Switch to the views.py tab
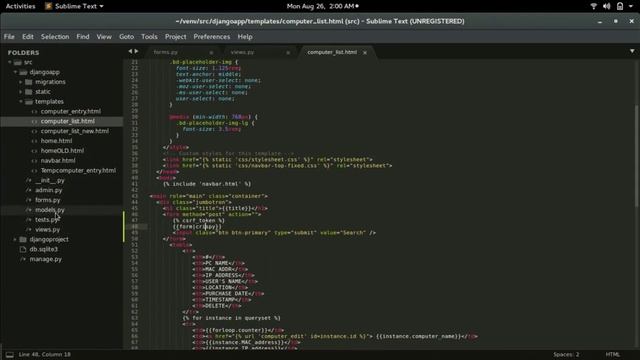Image resolution: width=640 pixels, height=360 pixels. click(x=242, y=52)
